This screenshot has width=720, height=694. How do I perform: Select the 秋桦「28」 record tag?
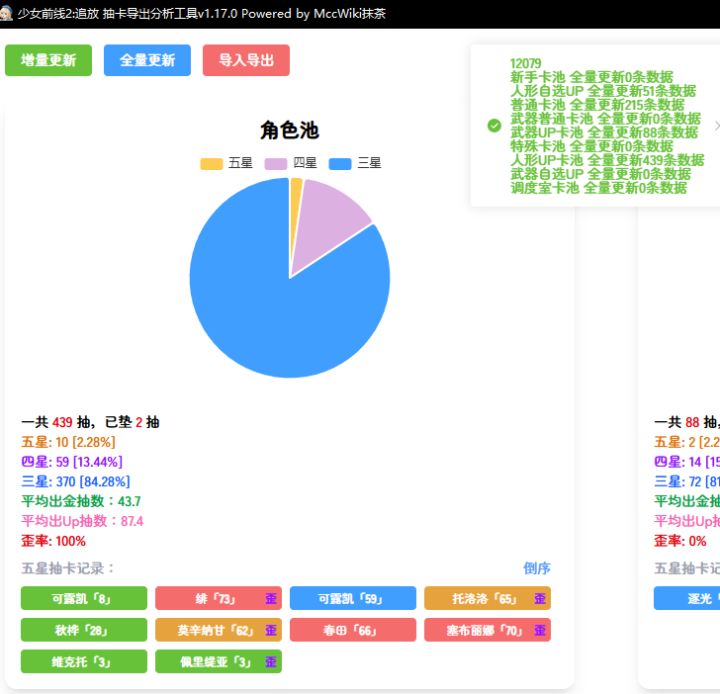coord(84,630)
